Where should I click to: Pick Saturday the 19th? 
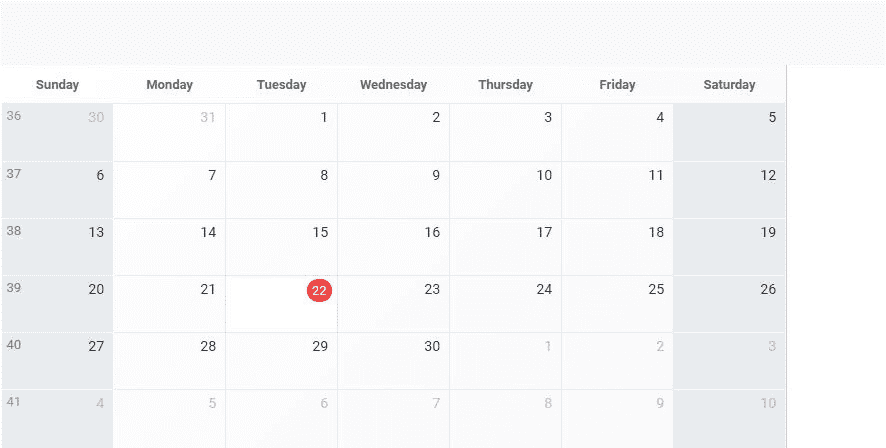point(768,233)
